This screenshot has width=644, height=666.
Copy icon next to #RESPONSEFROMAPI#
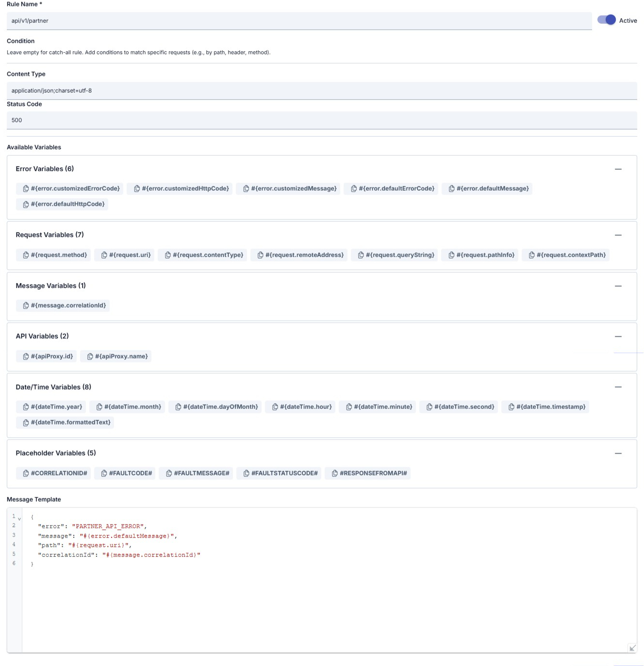(334, 473)
